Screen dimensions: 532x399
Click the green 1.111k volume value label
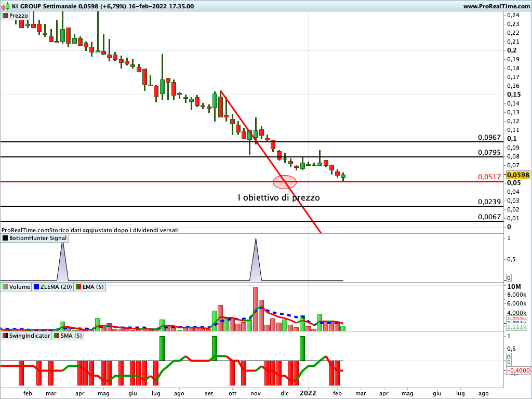[x=517, y=327]
